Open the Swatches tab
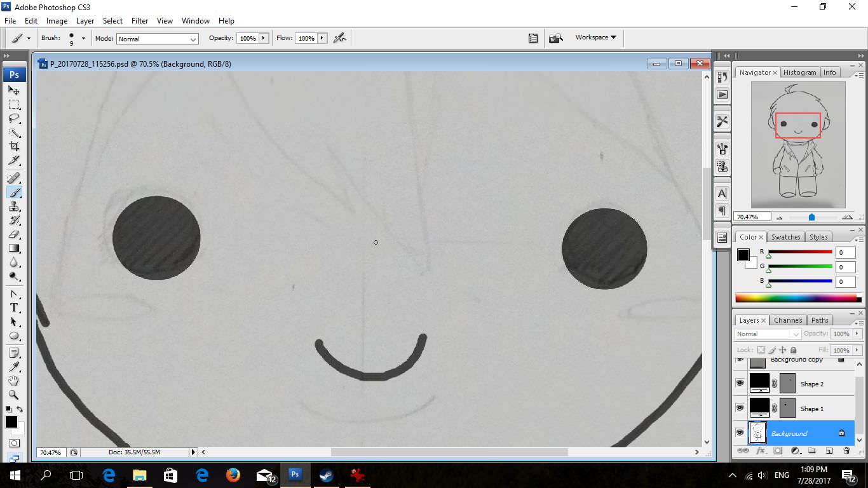 (785, 237)
